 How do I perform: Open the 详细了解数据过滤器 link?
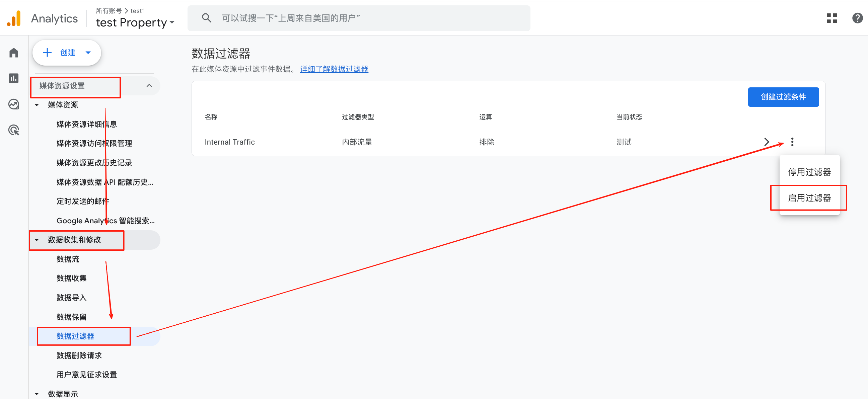coord(334,69)
